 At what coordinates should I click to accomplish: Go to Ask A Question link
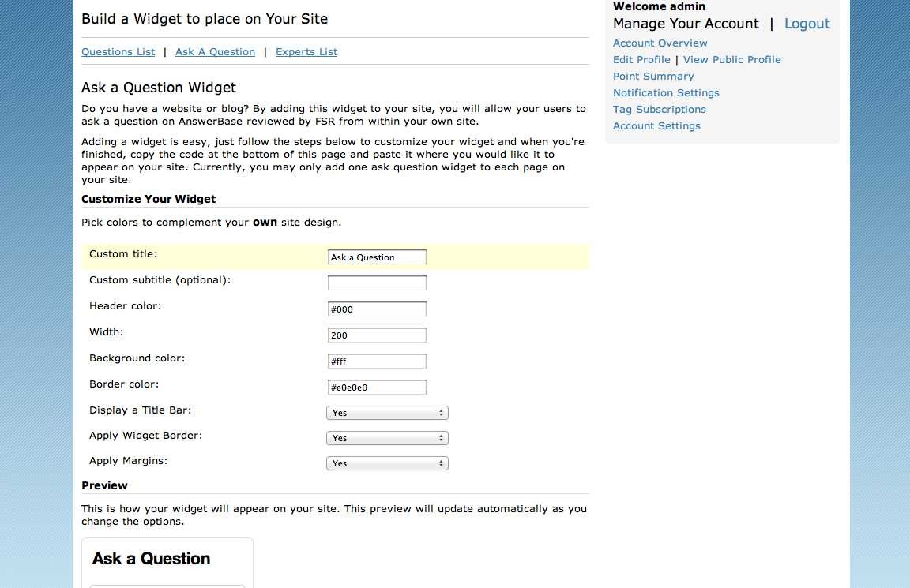click(215, 51)
